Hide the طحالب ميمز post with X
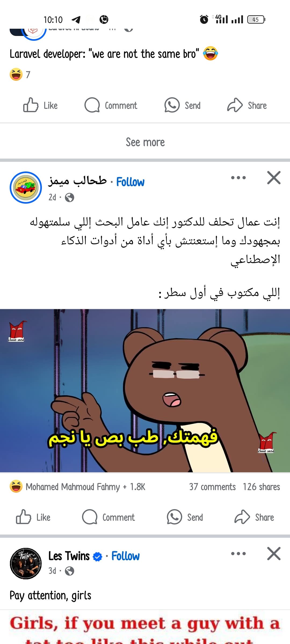The image size is (290, 644). click(274, 178)
